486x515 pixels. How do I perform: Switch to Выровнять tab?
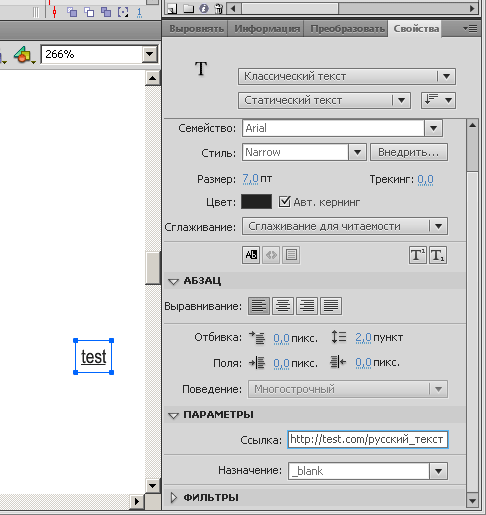pyautogui.click(x=196, y=29)
